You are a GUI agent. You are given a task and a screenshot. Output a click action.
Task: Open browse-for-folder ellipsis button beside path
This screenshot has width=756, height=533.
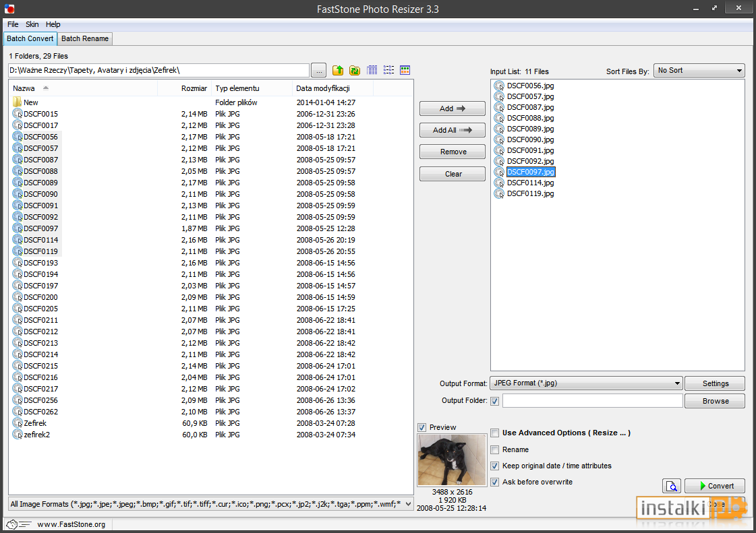point(319,70)
